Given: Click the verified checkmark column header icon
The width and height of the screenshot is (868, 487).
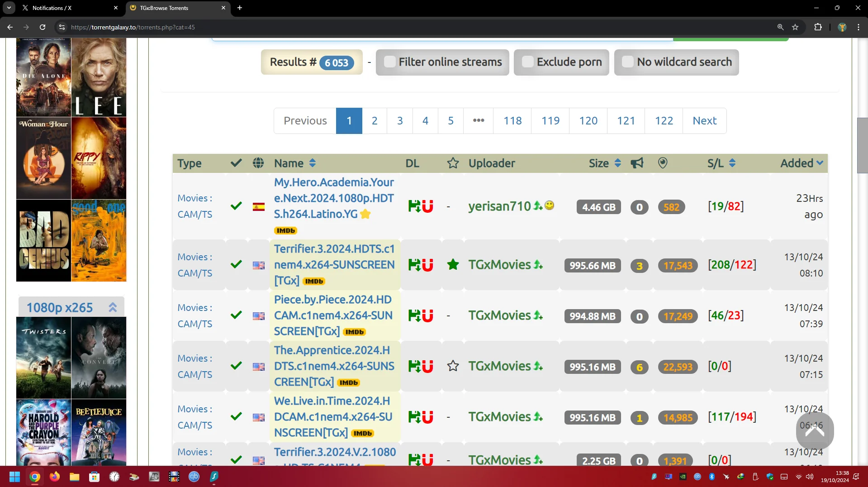Looking at the screenshot, I should (236, 163).
